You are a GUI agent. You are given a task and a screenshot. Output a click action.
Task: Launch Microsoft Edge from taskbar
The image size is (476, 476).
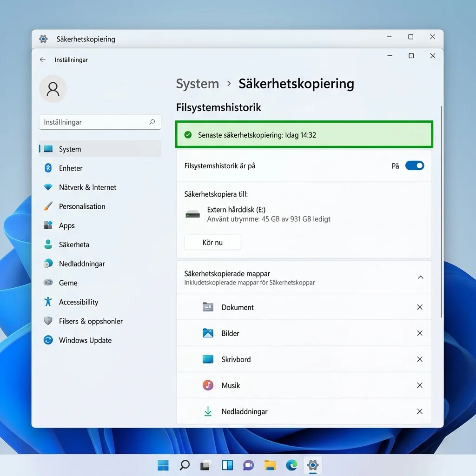pyautogui.click(x=291, y=465)
